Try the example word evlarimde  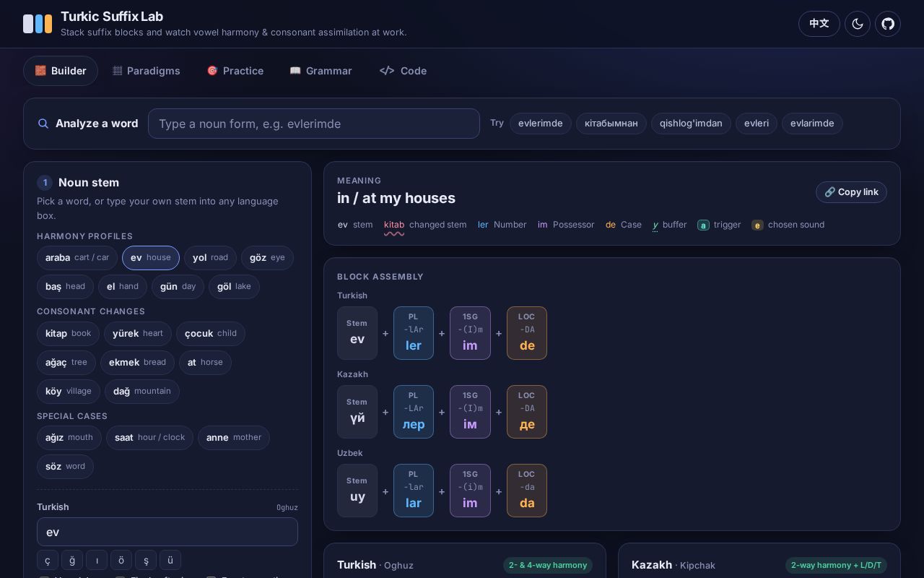812,124
